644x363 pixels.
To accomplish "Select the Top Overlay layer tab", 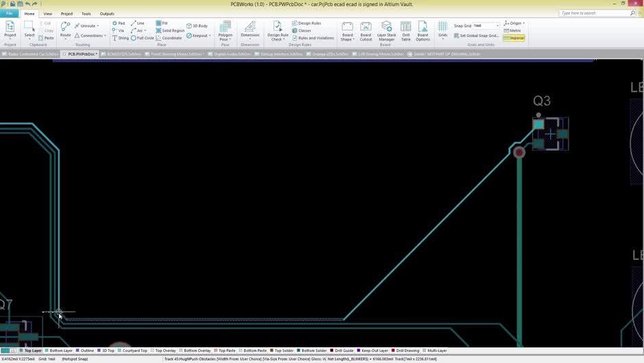I will click(x=164, y=351).
